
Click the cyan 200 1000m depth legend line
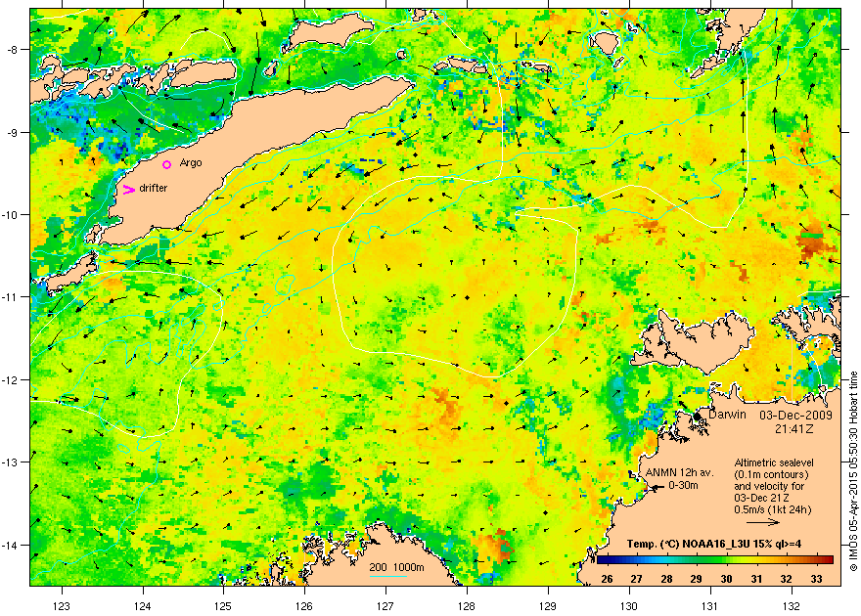tap(387, 576)
